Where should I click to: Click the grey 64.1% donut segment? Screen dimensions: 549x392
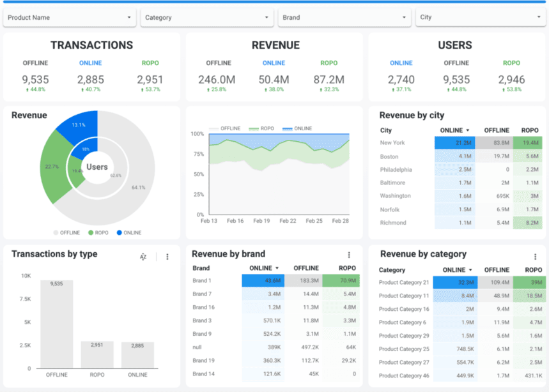coord(139,188)
